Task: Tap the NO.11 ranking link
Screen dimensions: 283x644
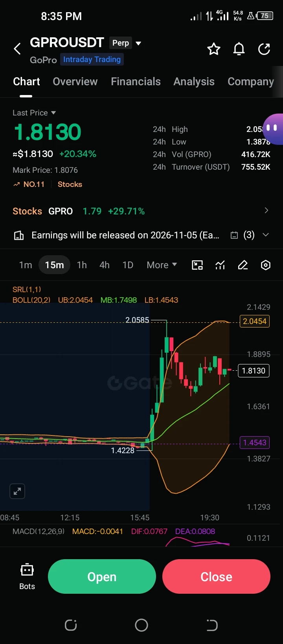Action: point(34,184)
